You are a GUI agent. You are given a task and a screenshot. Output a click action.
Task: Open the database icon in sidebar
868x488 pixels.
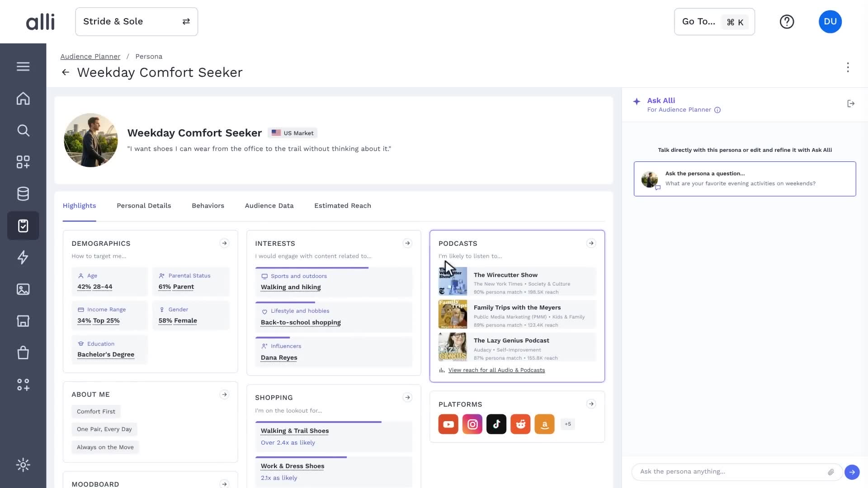[23, 194]
